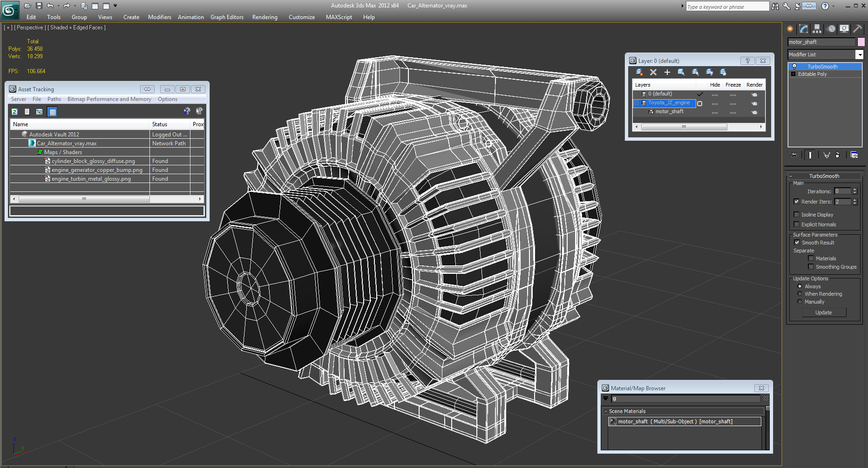Click Configure Modifier Sets icon
The height and width of the screenshot is (468, 868).
(x=854, y=155)
